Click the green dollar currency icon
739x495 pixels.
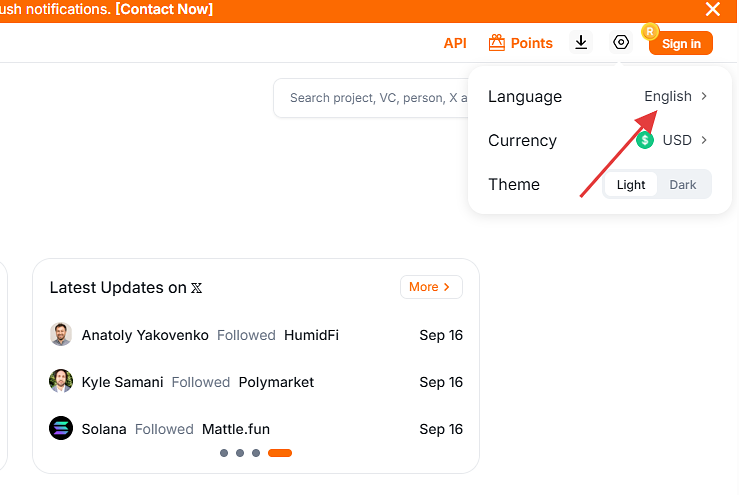coord(646,140)
